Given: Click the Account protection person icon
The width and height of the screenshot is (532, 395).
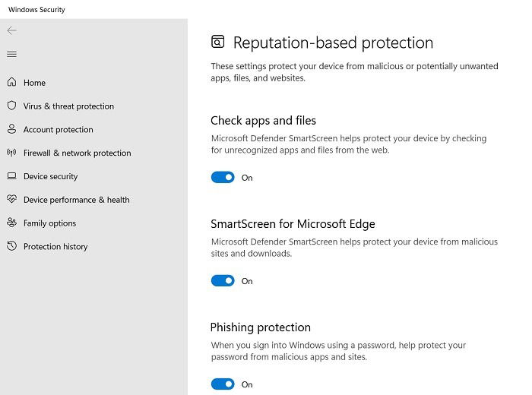Looking at the screenshot, I should [x=11, y=129].
